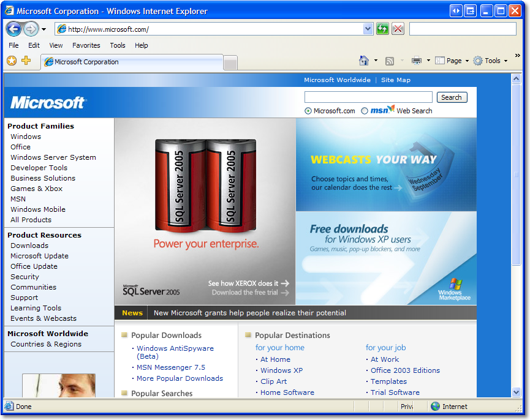Open the Tools gear toolbar menu
The width and height of the screenshot is (530, 420).
pyautogui.click(x=490, y=61)
